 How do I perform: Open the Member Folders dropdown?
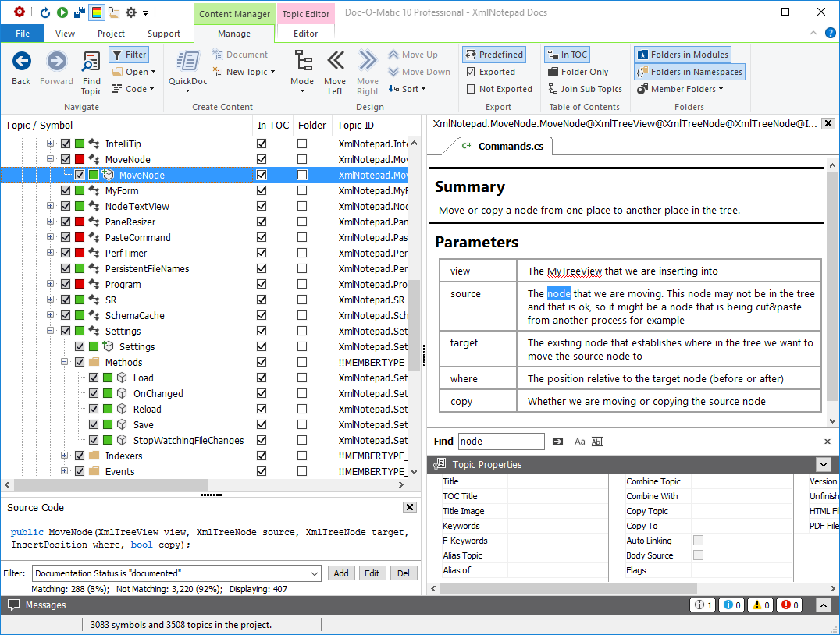681,89
